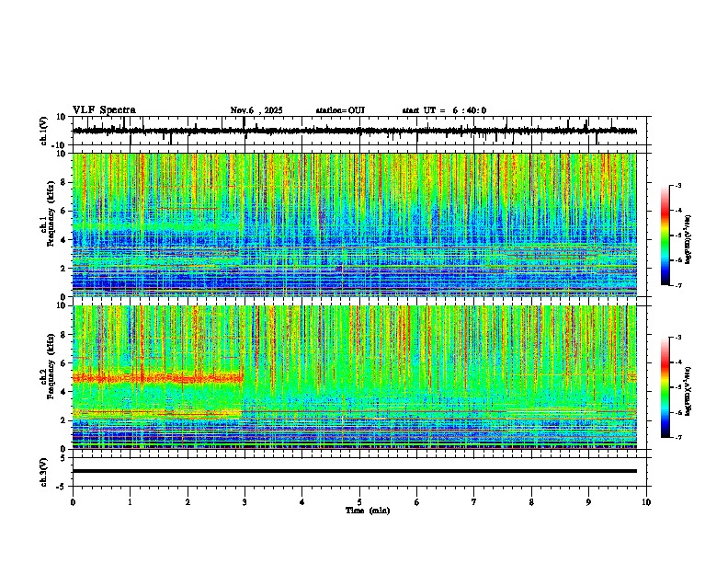Select the "Nov.6 , 2025" date label
The height and width of the screenshot is (563, 728).
pos(256,110)
